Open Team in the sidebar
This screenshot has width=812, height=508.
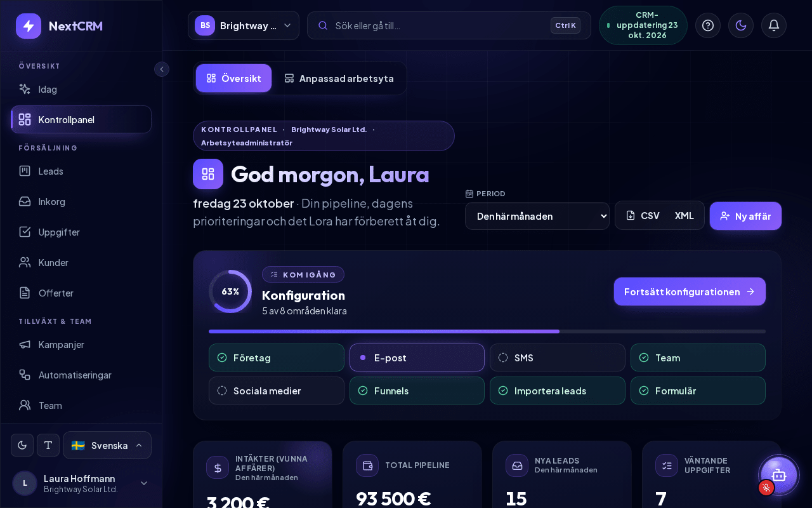click(x=81, y=405)
